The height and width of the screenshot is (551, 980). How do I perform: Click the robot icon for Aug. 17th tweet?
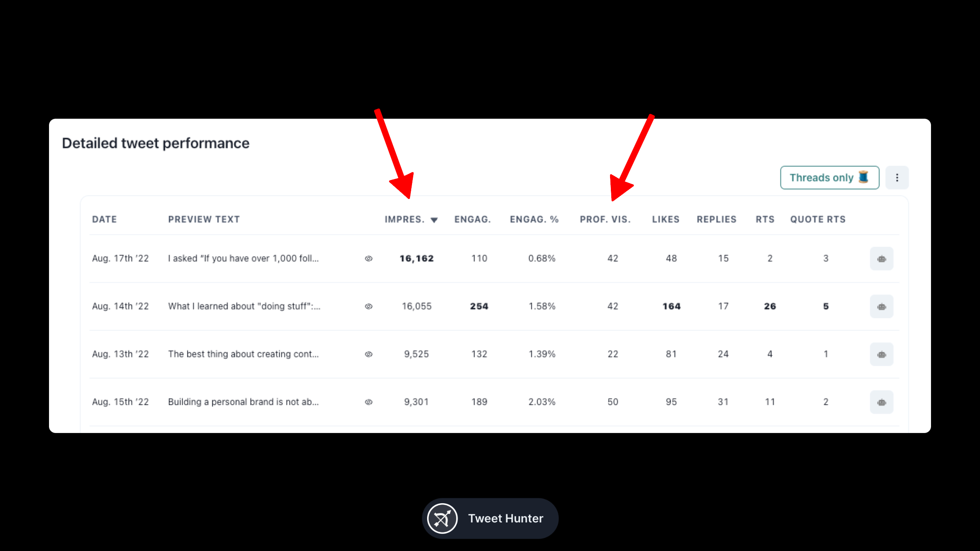[x=882, y=259]
